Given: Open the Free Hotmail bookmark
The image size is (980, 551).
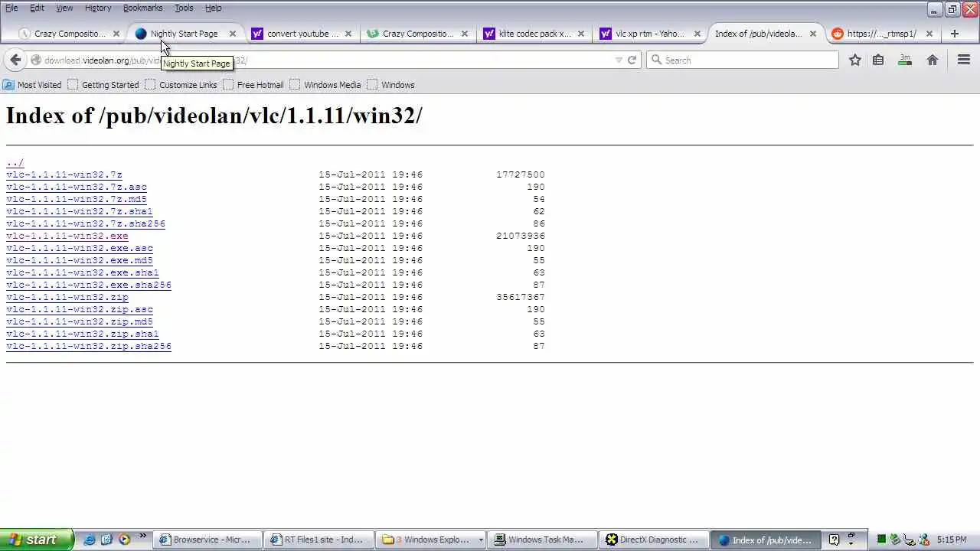Looking at the screenshot, I should coord(253,85).
